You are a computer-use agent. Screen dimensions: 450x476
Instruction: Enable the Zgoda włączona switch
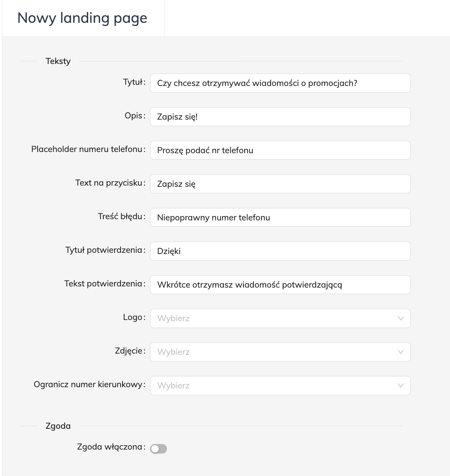(159, 449)
